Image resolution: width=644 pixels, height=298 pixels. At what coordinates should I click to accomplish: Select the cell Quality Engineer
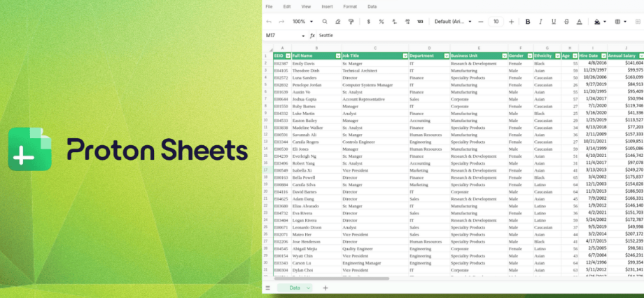[x=375, y=249]
